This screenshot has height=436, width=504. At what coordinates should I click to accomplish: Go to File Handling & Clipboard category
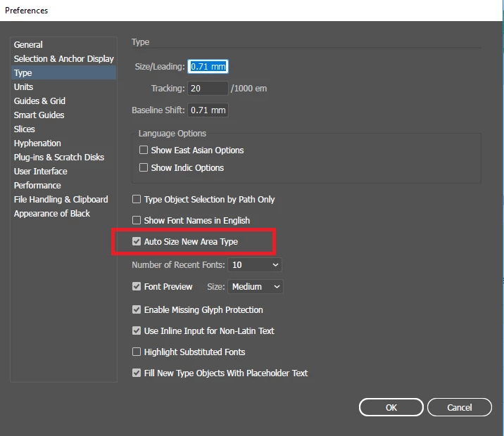pyautogui.click(x=63, y=200)
